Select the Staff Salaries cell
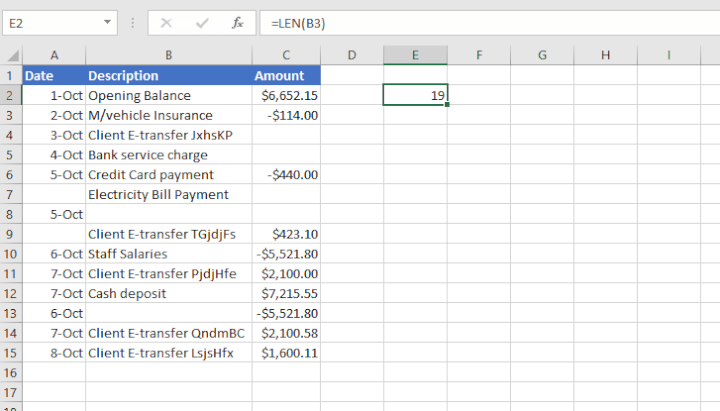 [x=168, y=253]
